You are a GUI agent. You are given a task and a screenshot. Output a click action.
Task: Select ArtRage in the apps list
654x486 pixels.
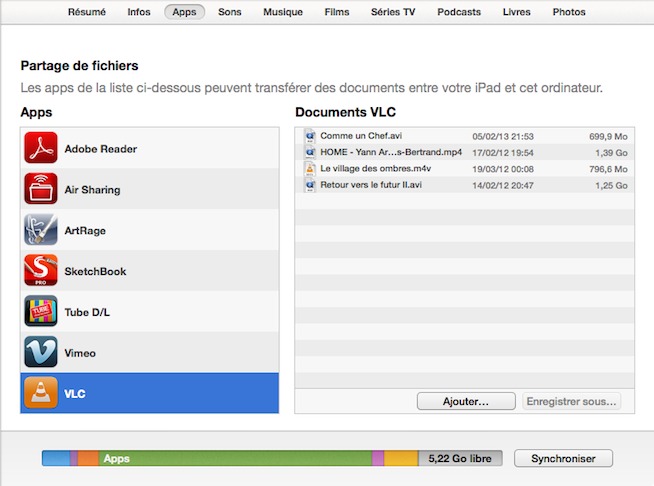click(150, 230)
